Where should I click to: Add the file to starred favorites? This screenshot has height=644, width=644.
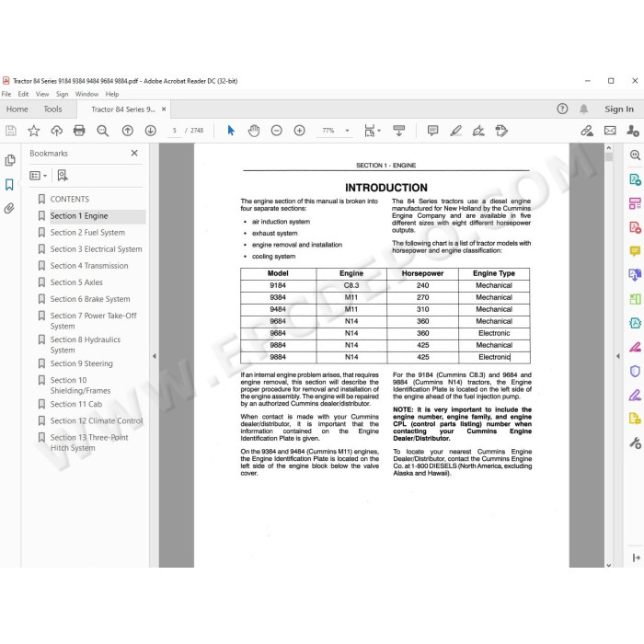[34, 131]
